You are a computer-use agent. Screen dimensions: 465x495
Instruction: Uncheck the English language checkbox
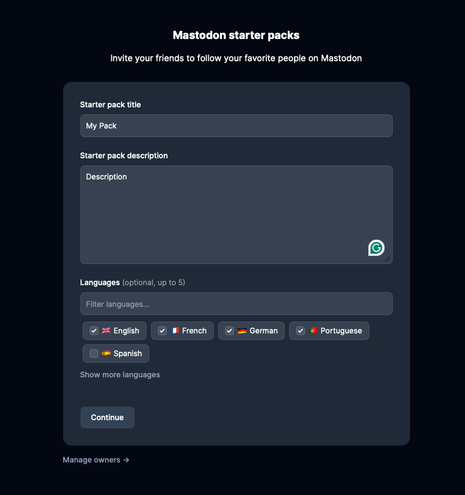pos(94,331)
